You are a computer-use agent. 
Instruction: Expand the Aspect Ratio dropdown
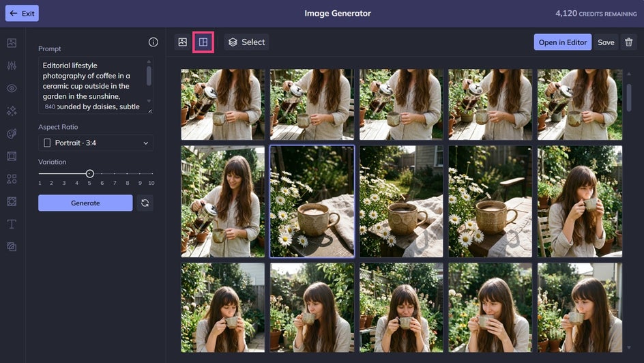click(96, 143)
